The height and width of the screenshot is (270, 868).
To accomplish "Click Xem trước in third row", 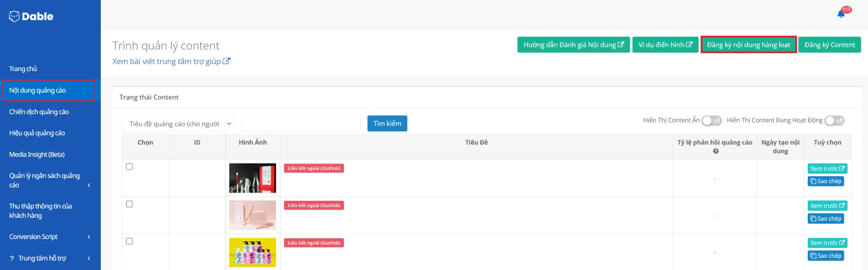I will [827, 243].
